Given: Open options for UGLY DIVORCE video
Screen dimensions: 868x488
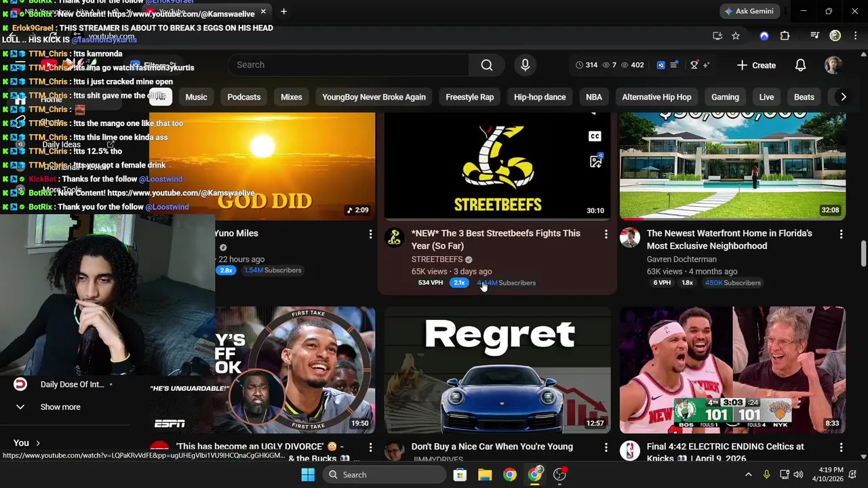Looking at the screenshot, I should tap(370, 447).
